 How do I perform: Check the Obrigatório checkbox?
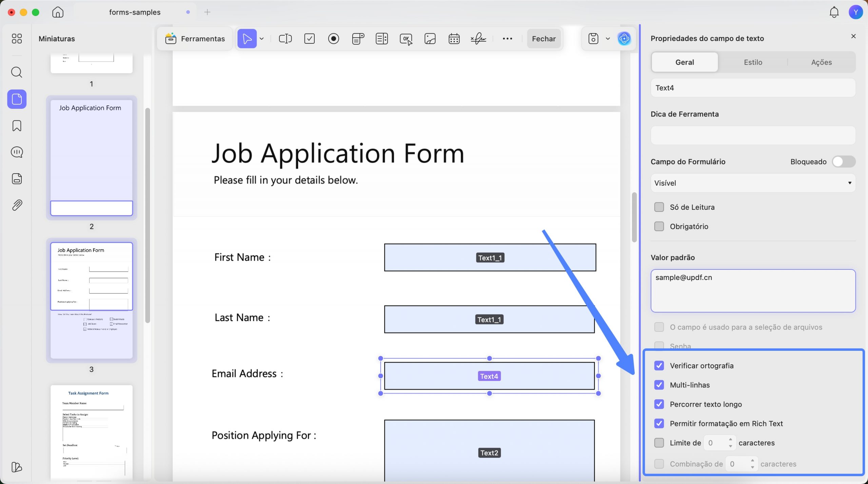(x=659, y=226)
